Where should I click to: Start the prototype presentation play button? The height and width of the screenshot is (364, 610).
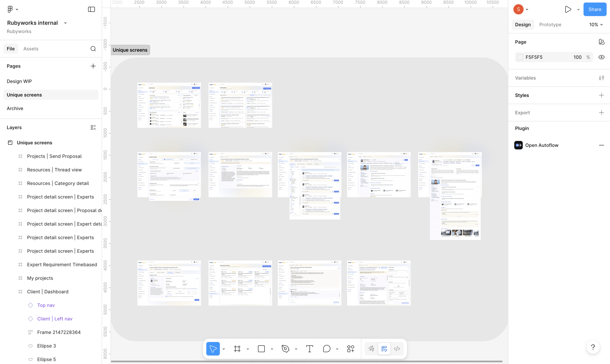(x=568, y=9)
